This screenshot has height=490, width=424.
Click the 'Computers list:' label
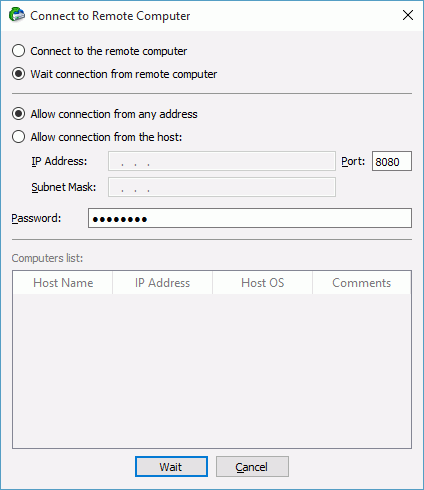[47, 258]
